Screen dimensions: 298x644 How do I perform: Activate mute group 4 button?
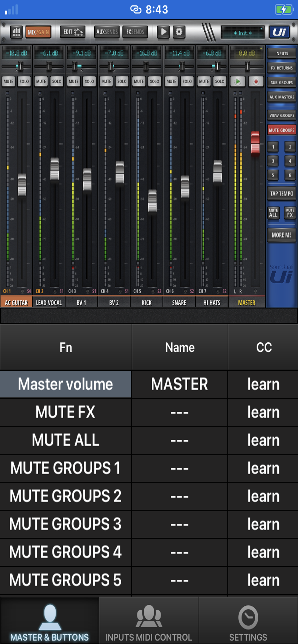(290, 161)
